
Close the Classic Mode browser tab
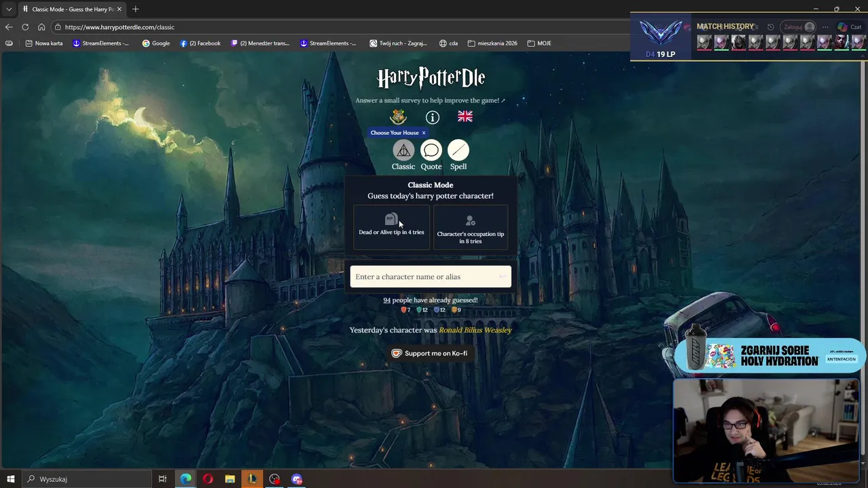point(119,9)
